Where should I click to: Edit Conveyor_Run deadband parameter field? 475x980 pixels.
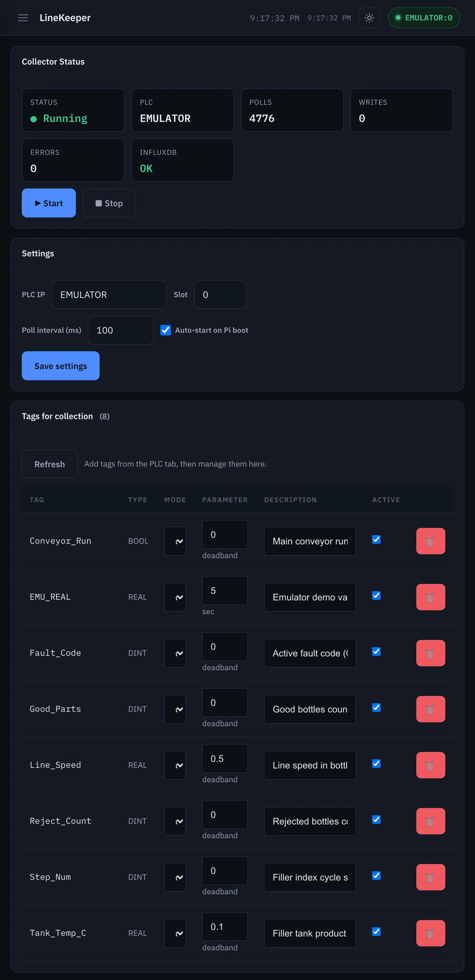225,534
